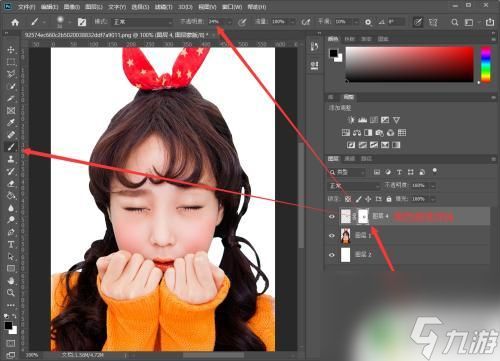This screenshot has width=500, height=361.
Task: Toggle layer filtering on/off switch
Action: coord(434,171)
